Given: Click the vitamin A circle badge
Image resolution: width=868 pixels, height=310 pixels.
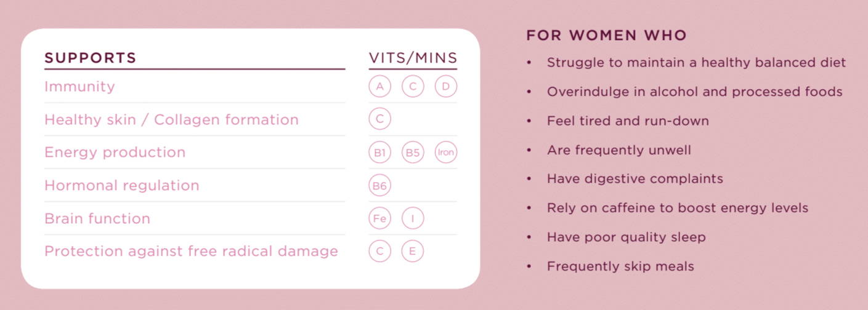Looking at the screenshot, I should coord(380,87).
